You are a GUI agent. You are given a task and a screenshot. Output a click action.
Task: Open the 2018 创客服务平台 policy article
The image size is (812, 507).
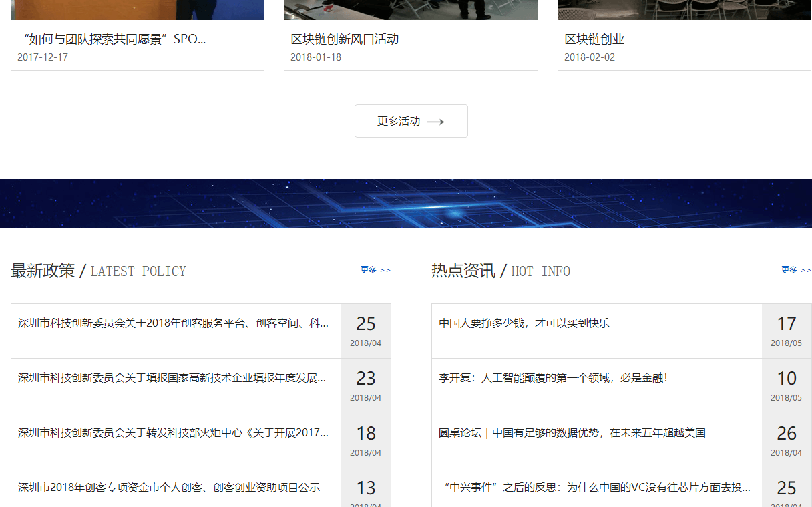[172, 323]
